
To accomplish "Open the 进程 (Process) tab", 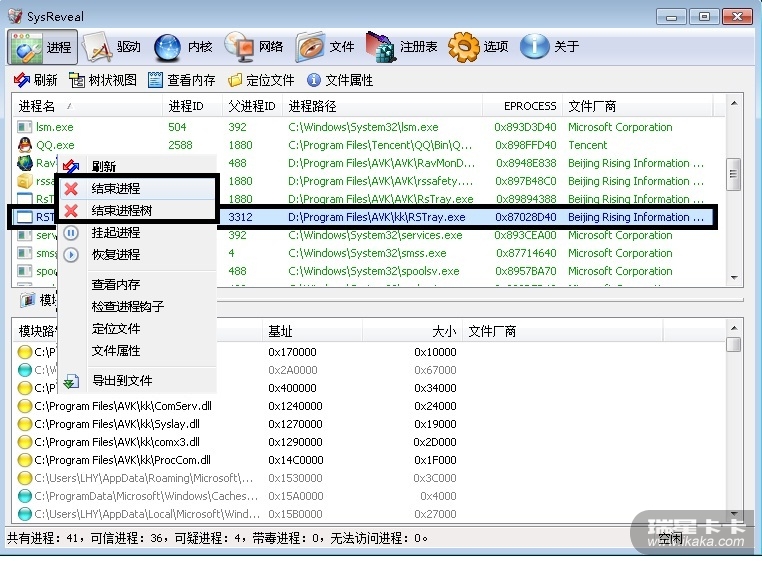I will (42, 47).
